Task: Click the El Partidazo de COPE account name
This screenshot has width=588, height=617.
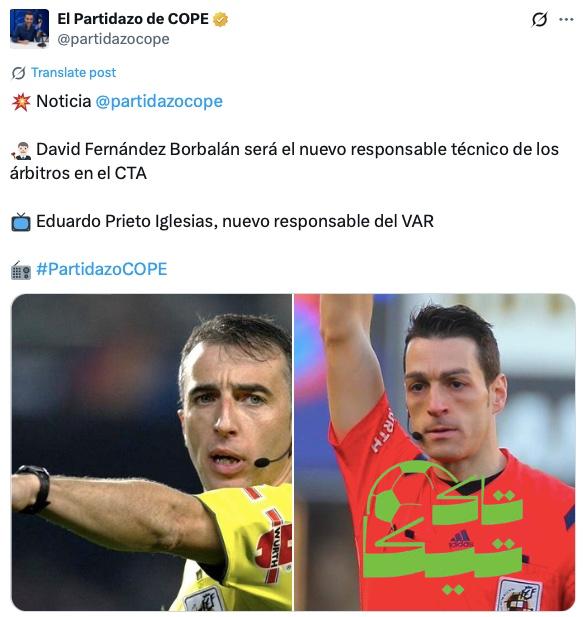Action: tap(133, 19)
